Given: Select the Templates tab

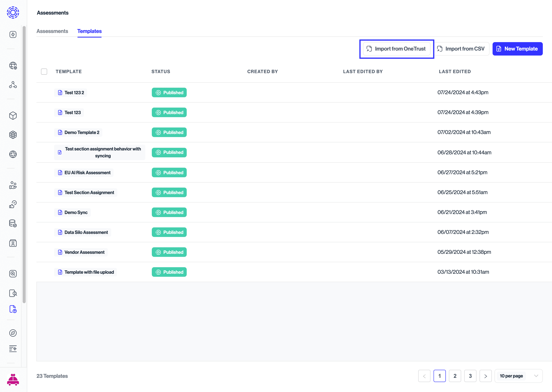Looking at the screenshot, I should pyautogui.click(x=89, y=31).
